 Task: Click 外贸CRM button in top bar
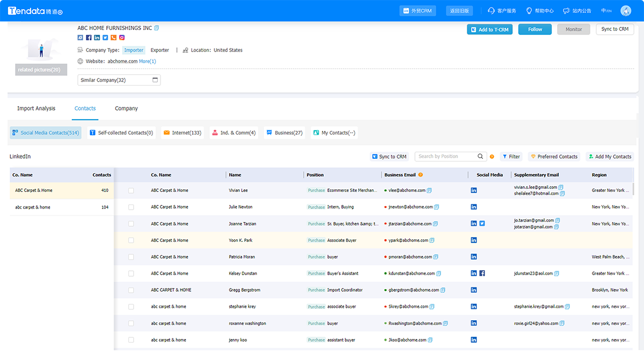tap(418, 11)
